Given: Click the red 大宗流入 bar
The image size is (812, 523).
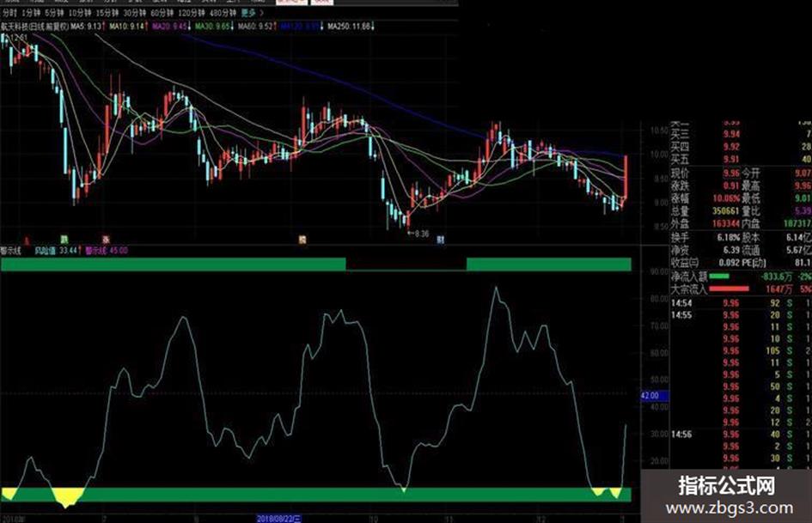Looking at the screenshot, I should pyautogui.click(x=730, y=289).
